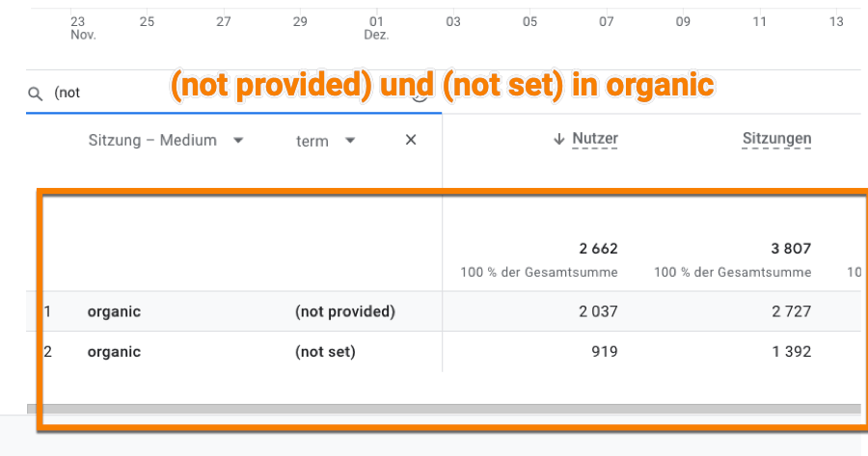Click the "01 Dez." date on chart axis
The image size is (868, 456).
pos(376,27)
